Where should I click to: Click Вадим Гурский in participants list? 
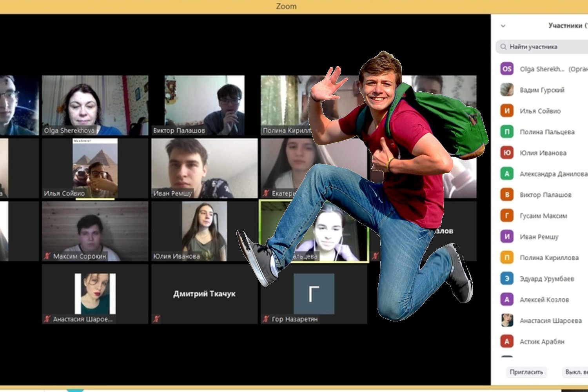pyautogui.click(x=542, y=90)
